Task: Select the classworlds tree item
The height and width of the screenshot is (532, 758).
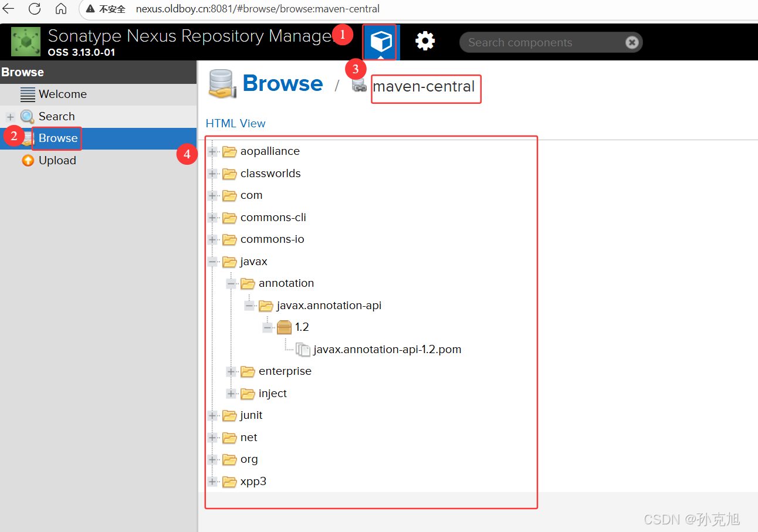Action: tap(270, 174)
